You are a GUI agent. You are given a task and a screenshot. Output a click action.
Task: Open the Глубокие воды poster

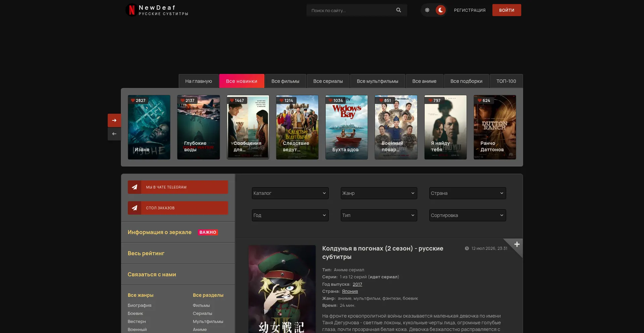coord(199,127)
